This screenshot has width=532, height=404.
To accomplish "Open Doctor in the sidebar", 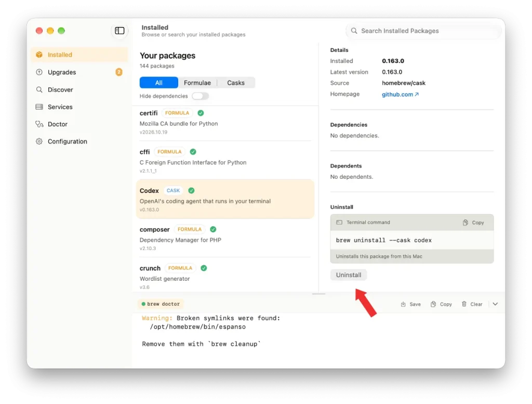I will coord(79,124).
